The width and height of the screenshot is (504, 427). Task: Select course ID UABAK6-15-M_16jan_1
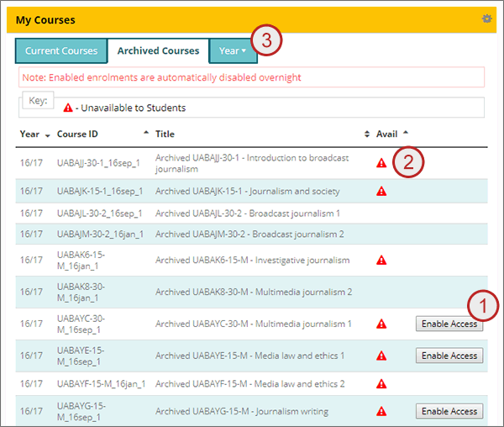point(81,260)
